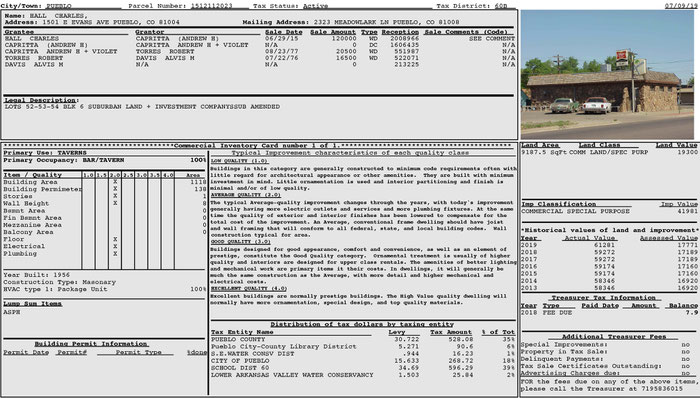Select Building Area value 1118
The width and height of the screenshot is (700, 398).
point(198,182)
